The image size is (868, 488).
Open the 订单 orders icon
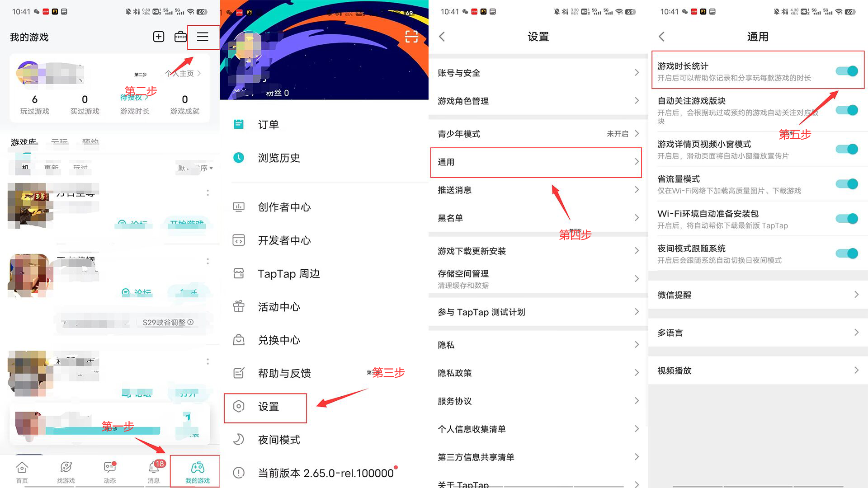click(239, 124)
